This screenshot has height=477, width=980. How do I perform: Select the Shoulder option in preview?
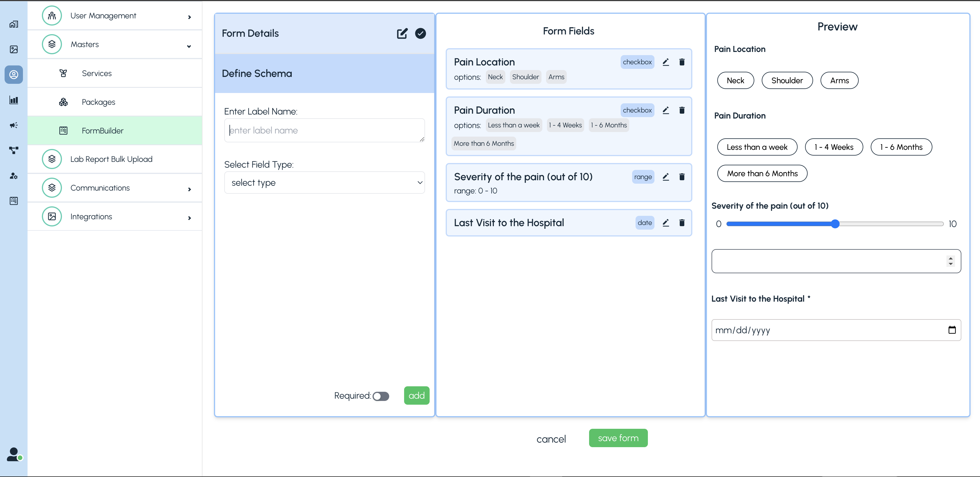coord(787,81)
